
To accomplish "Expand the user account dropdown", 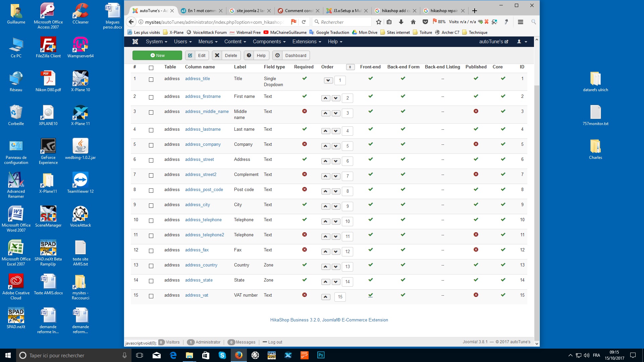I will (x=522, y=42).
